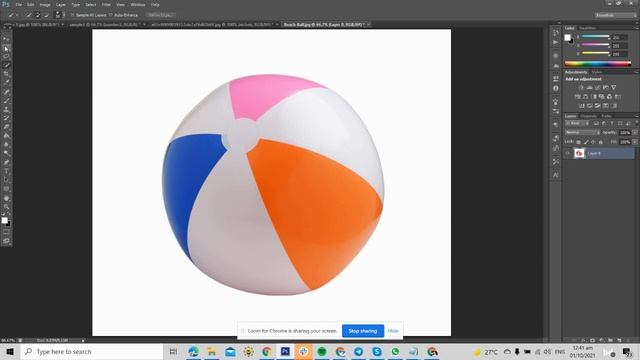Add a Hue/Saturation adjustment
Image resolution: width=640 pixels, height=360 pixels.
[x=577, y=97]
